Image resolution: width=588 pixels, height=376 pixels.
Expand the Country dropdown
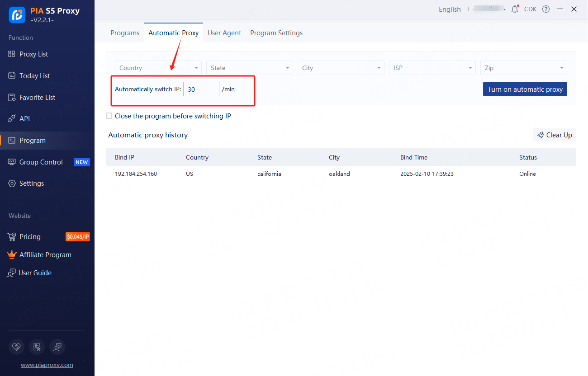point(158,68)
